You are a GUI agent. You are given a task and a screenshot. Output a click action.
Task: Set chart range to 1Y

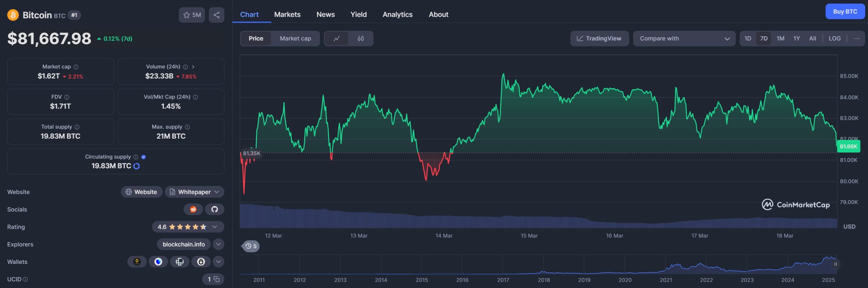click(796, 39)
